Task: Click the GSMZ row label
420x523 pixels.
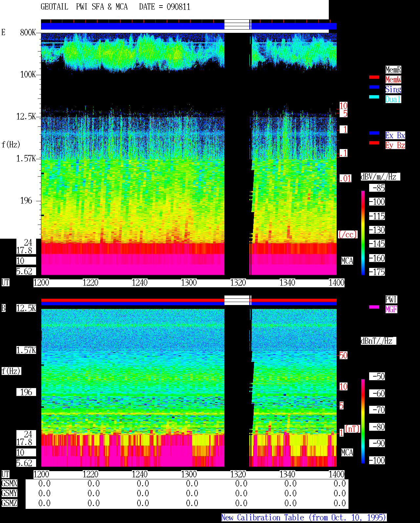Action: (9, 503)
